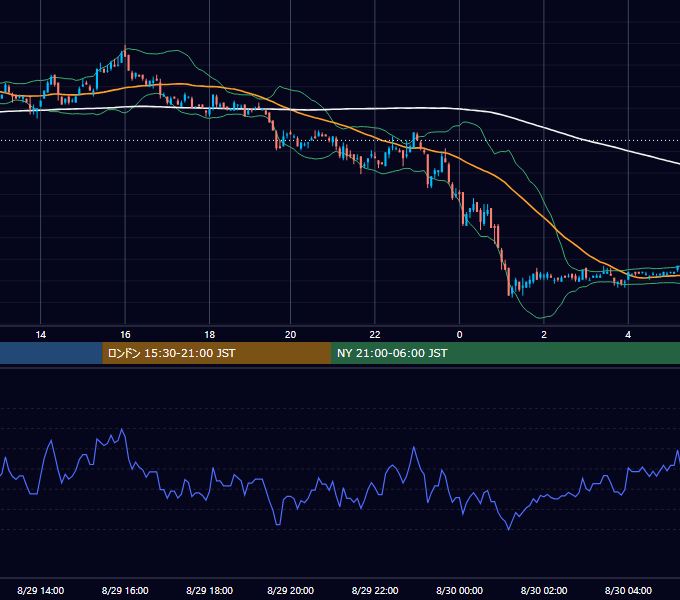The image size is (680, 600).
Task: Click the 8/29 20:00 date label
Action: [x=290, y=590]
